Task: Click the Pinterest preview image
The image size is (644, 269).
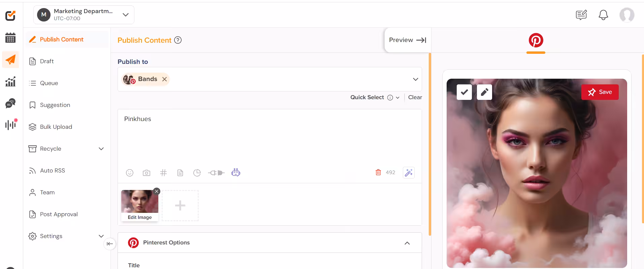Action: pos(537,173)
